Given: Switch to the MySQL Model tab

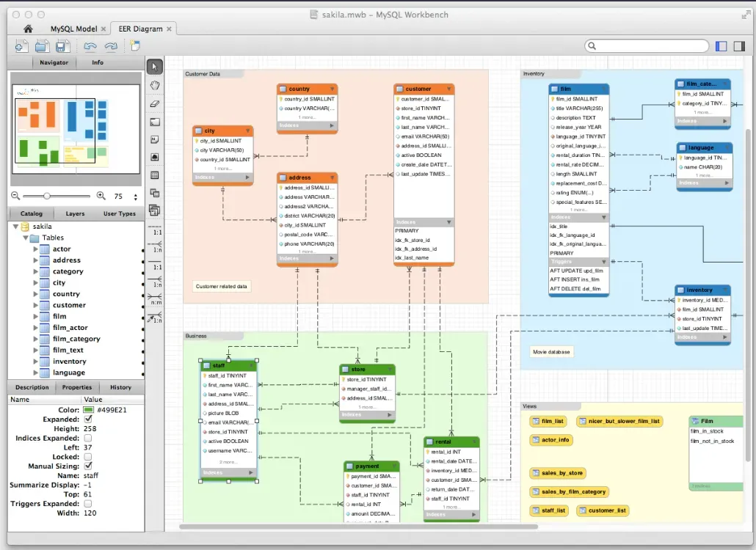Looking at the screenshot, I should [74, 29].
